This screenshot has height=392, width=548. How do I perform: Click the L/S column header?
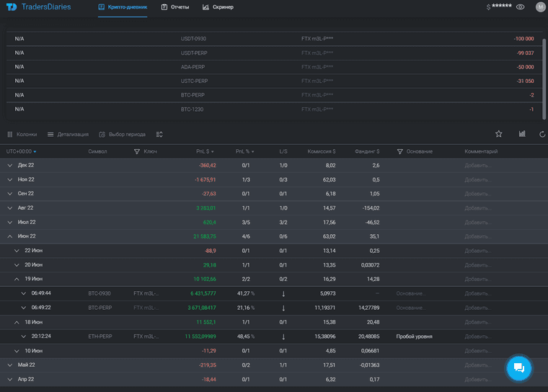(283, 151)
